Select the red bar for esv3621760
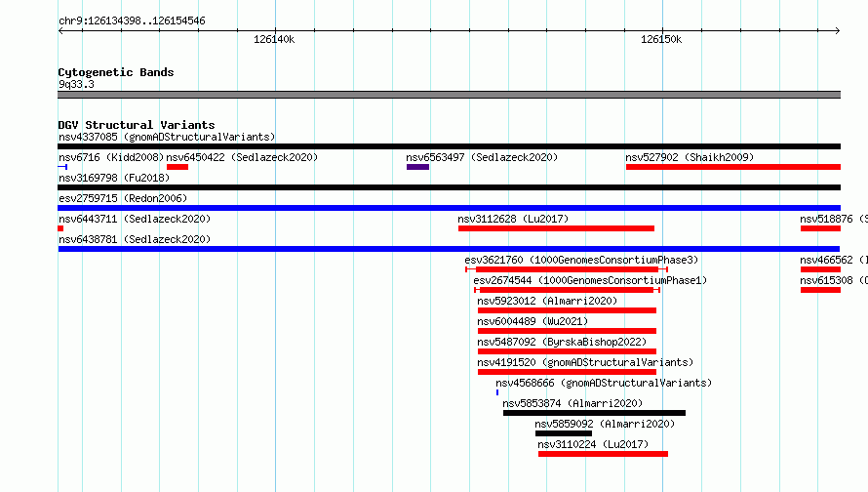The height and width of the screenshot is (492, 868). [x=567, y=269]
